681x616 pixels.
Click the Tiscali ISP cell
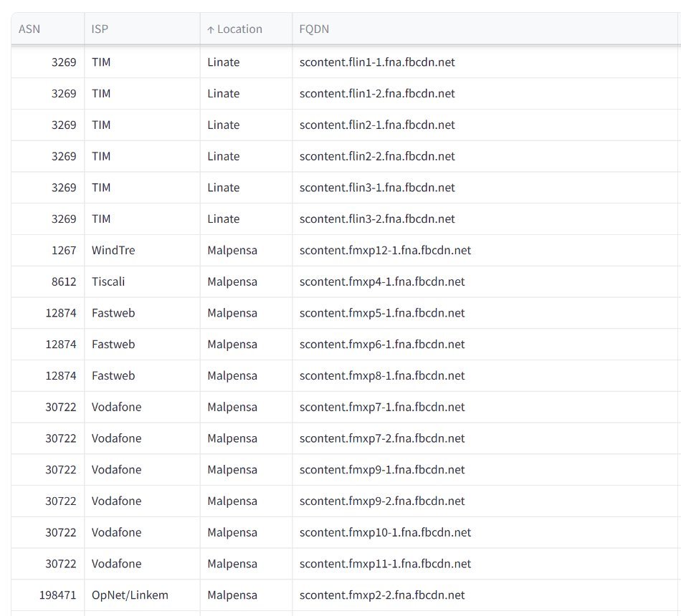coord(108,281)
